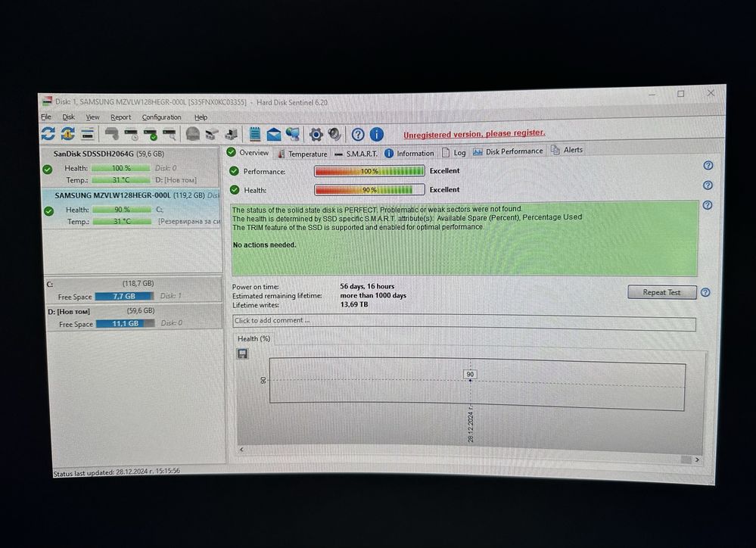This screenshot has width=756, height=548.
Task: Click the disk with magnifier toolbar icon
Action: click(170, 134)
